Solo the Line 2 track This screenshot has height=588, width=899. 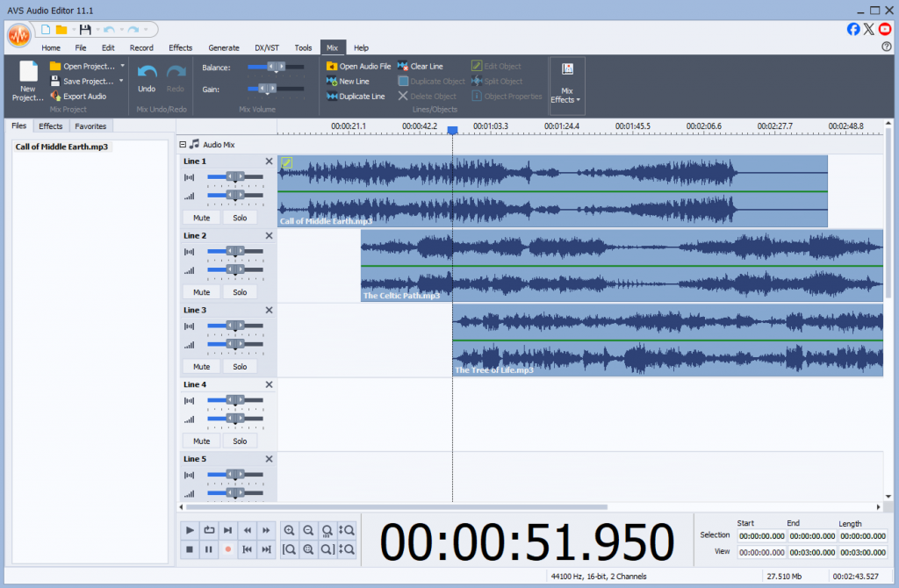240,292
